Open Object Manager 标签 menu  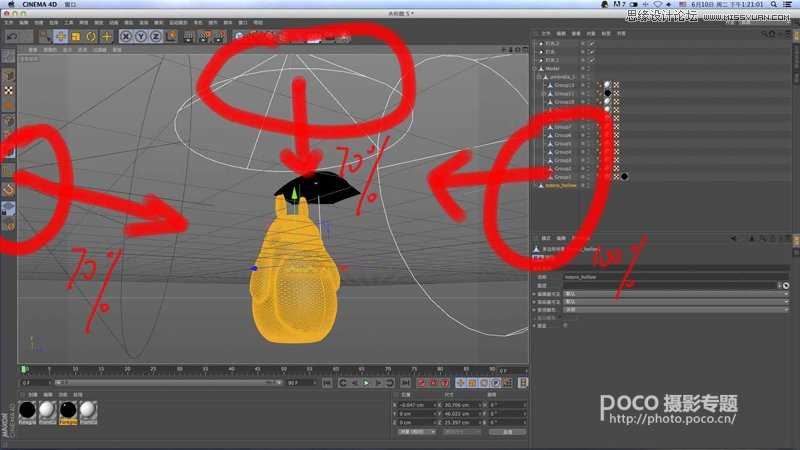coord(606,34)
